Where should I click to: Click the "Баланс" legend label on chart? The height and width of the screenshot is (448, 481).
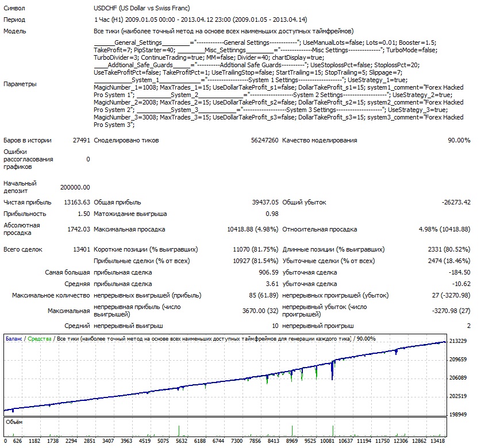coord(14,339)
